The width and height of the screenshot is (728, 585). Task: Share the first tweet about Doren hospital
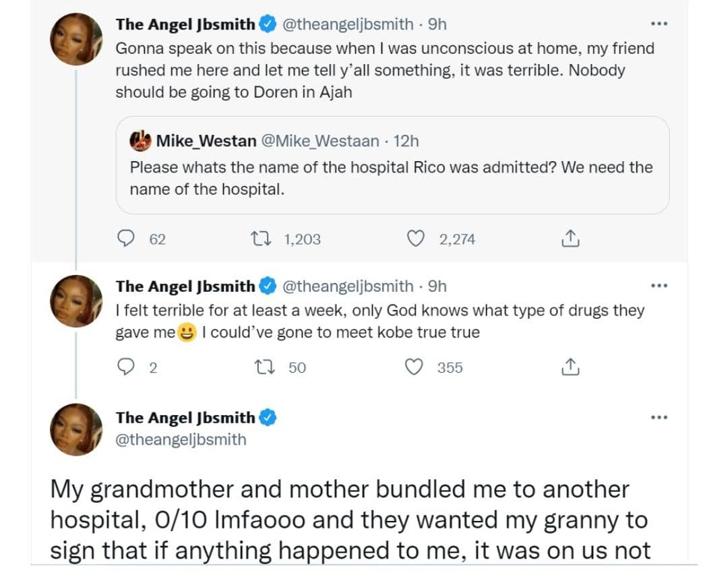tap(570, 239)
